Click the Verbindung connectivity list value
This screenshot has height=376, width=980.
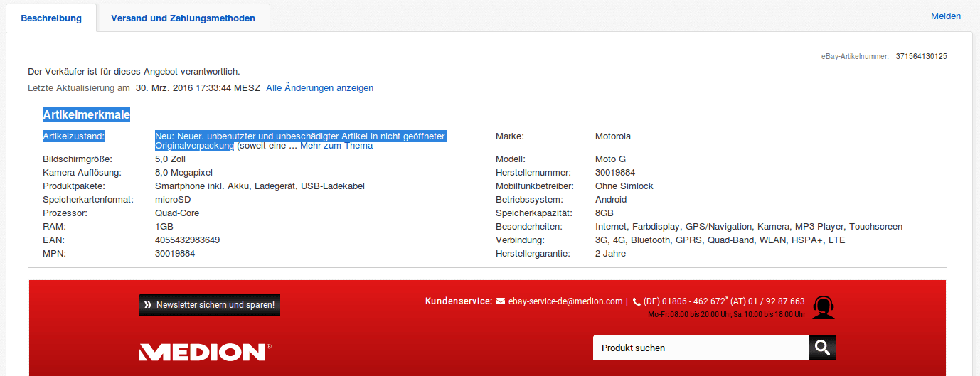click(x=720, y=240)
